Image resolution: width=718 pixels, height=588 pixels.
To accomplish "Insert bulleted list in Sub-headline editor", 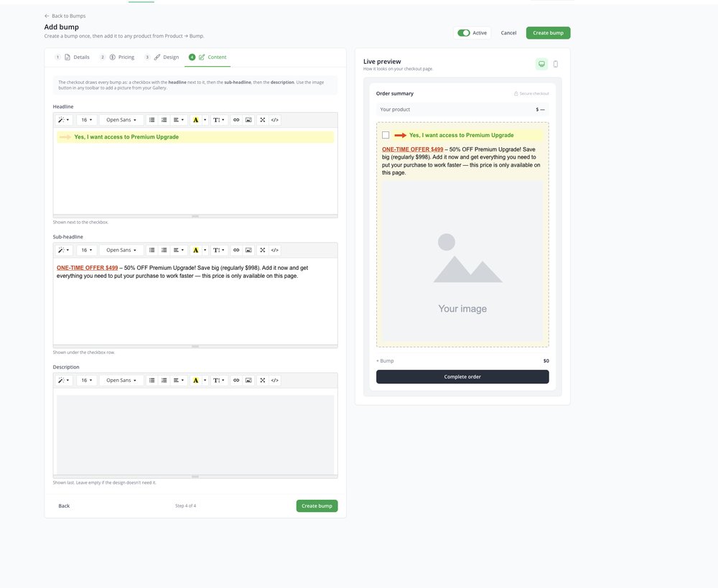I will point(152,250).
